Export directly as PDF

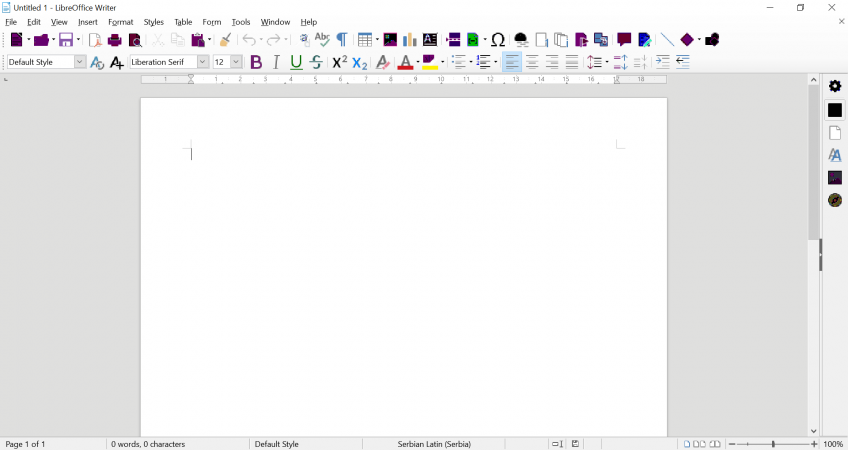click(95, 39)
